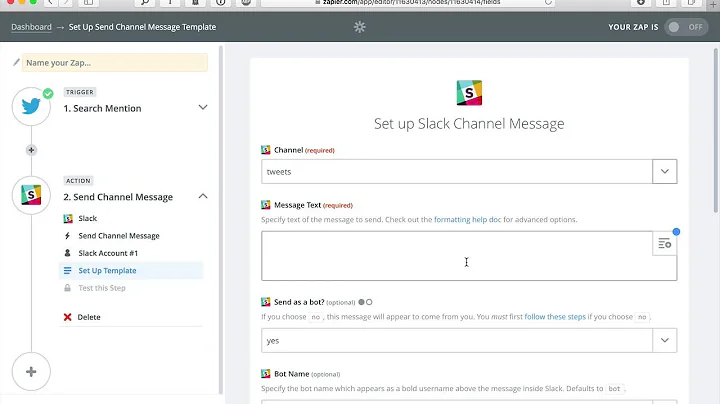Click the Twitter trigger step icon
720x404 pixels.
[31, 107]
